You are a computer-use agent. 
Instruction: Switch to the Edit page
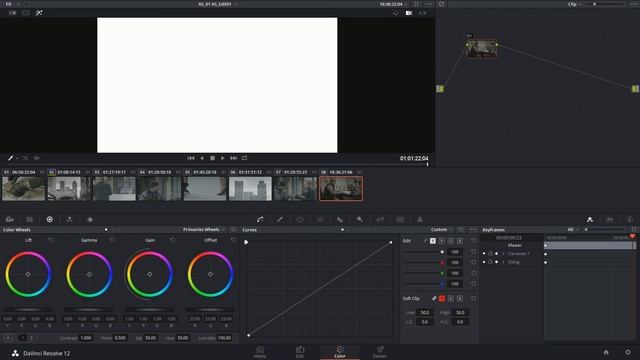coord(300,352)
